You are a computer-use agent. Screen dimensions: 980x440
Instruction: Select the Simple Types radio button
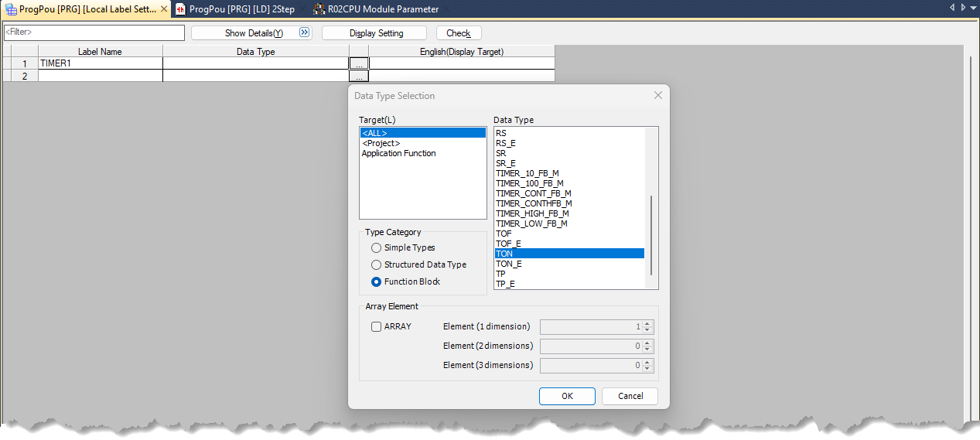377,248
